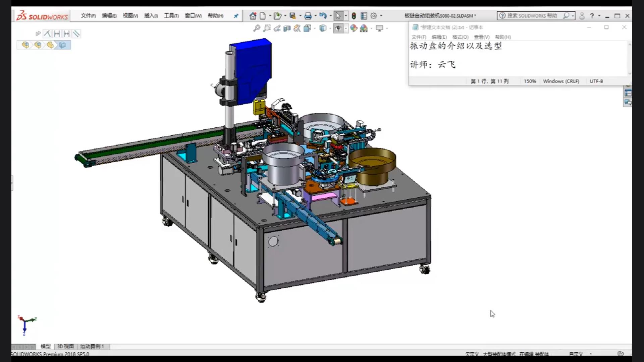Open SolidWorks 视图(V) menu

tap(130, 16)
